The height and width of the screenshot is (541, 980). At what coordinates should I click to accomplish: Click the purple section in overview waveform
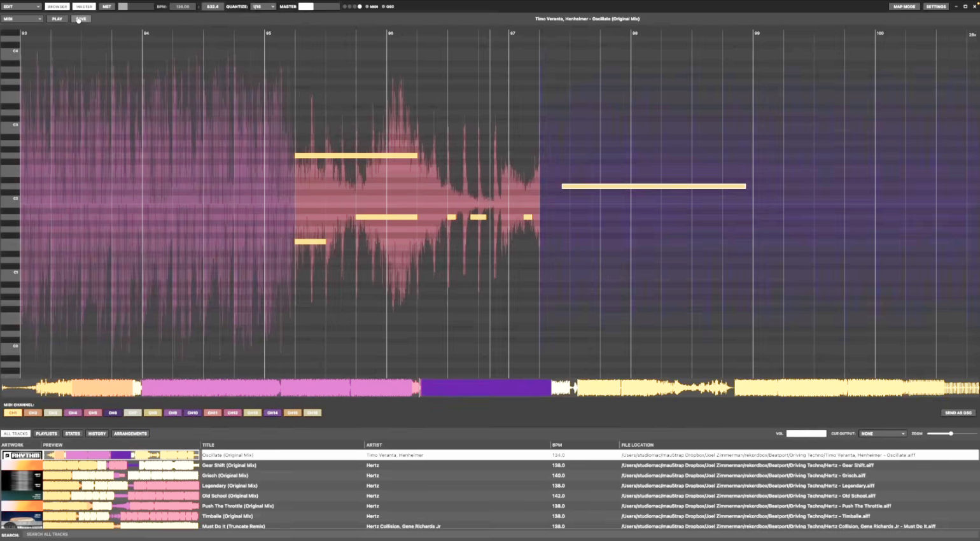[486, 388]
